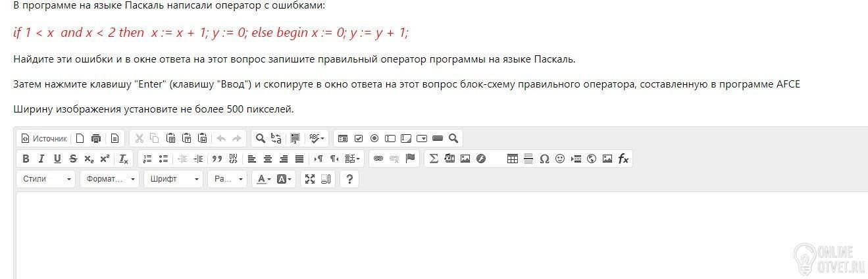This screenshot has height=279, width=868.
Task: Toggle superscript formatting
Action: tap(105, 159)
